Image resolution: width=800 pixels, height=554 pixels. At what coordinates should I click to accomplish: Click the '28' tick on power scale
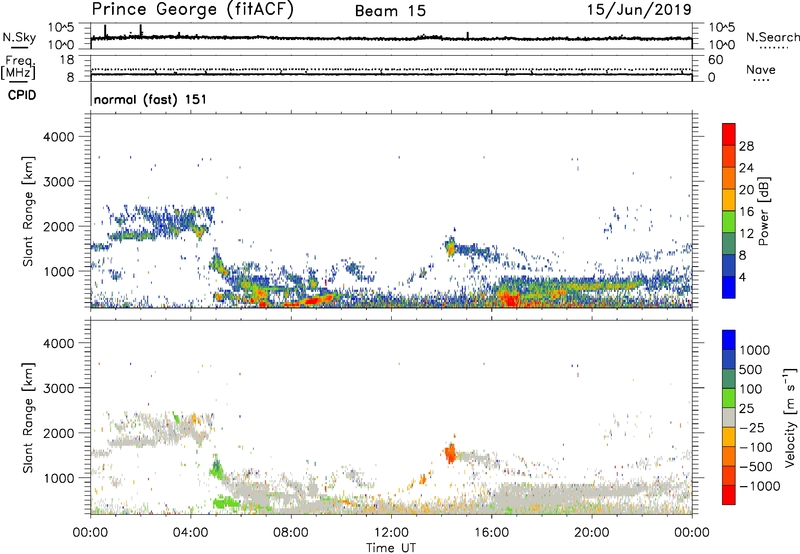pos(746,146)
